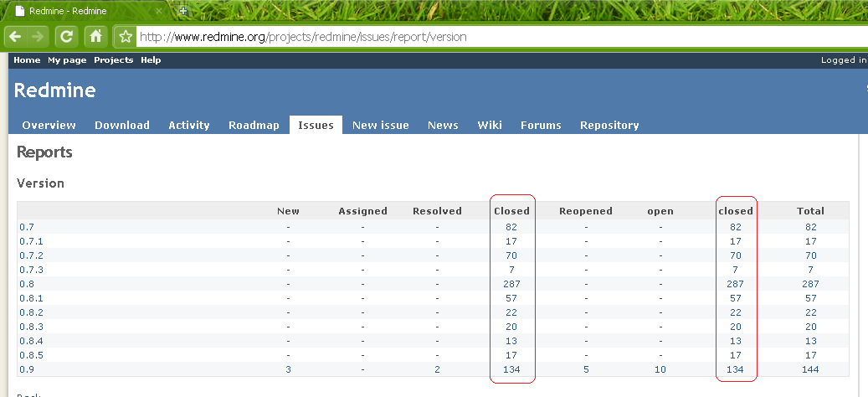
Task: Open the 3 New issues for 0.9
Action: (x=289, y=370)
